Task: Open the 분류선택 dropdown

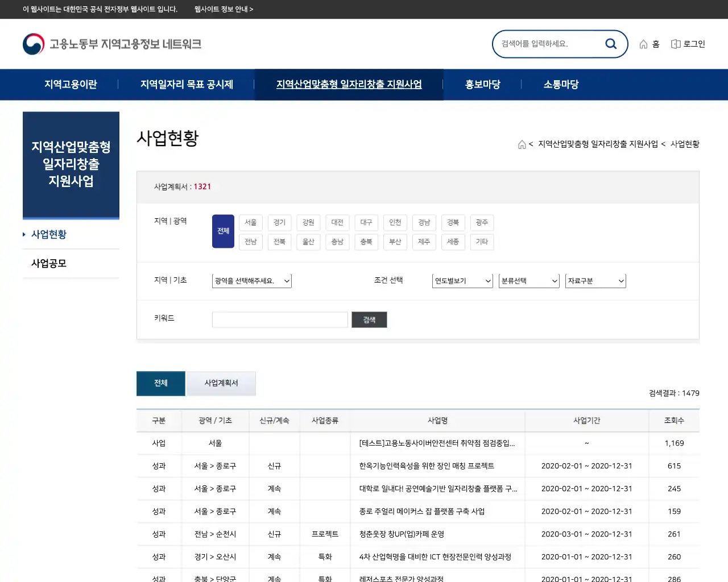Action: (528, 280)
